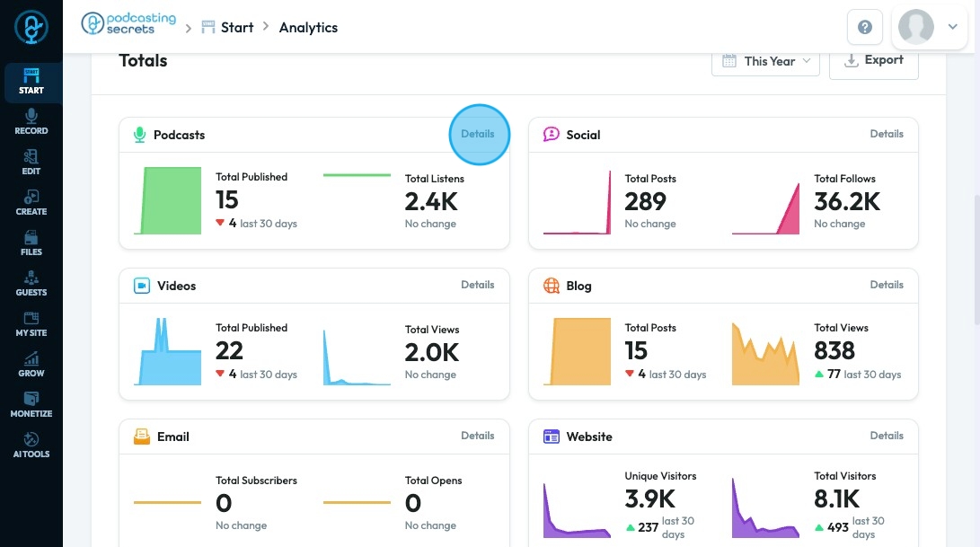Image resolution: width=980 pixels, height=547 pixels.
Task: Click the help question mark icon
Action: tap(865, 27)
